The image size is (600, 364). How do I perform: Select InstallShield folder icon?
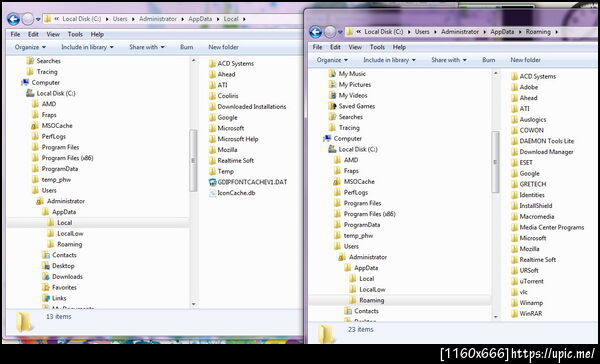click(x=515, y=206)
